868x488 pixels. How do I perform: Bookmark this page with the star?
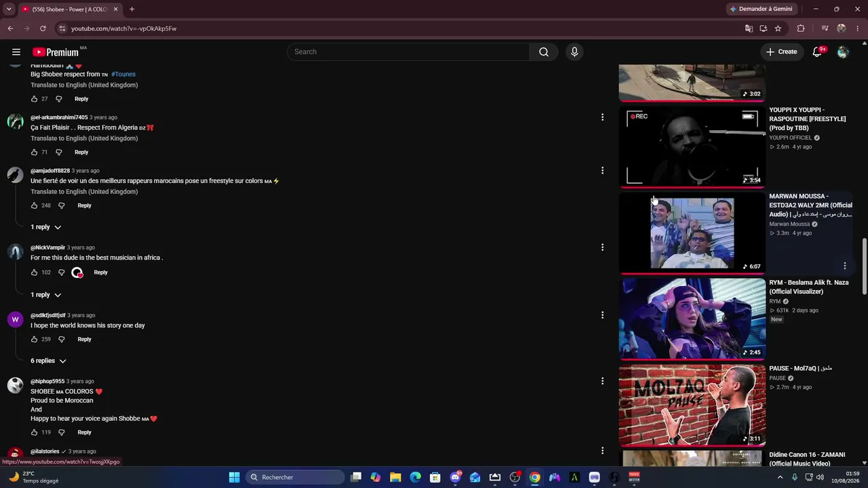click(778, 28)
